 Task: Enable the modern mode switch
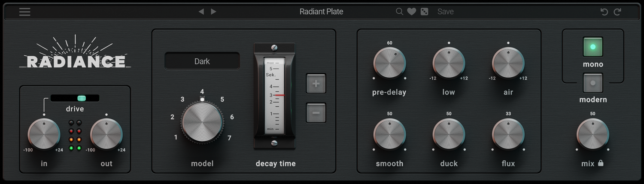(593, 83)
